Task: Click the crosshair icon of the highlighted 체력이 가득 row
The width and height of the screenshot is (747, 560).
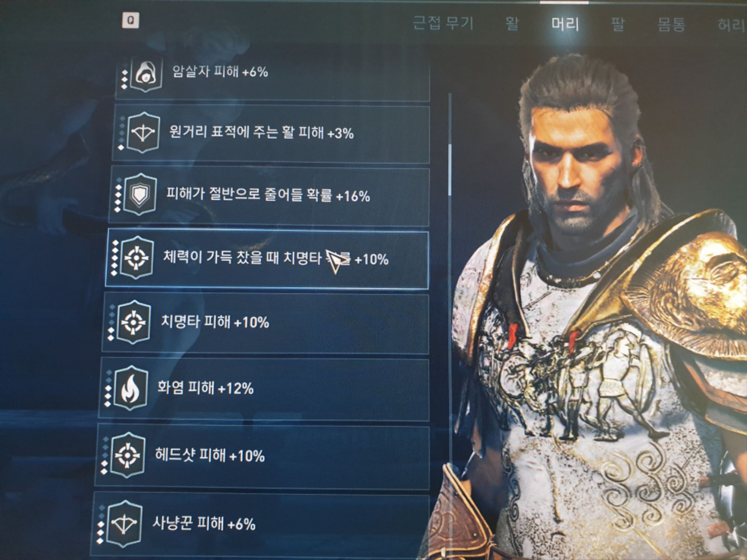Action: [x=136, y=258]
